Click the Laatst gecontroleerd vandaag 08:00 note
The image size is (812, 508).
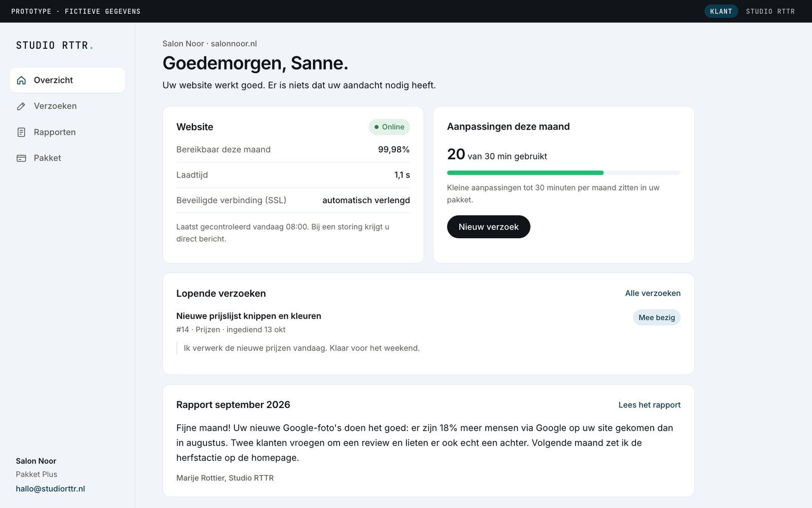click(283, 233)
